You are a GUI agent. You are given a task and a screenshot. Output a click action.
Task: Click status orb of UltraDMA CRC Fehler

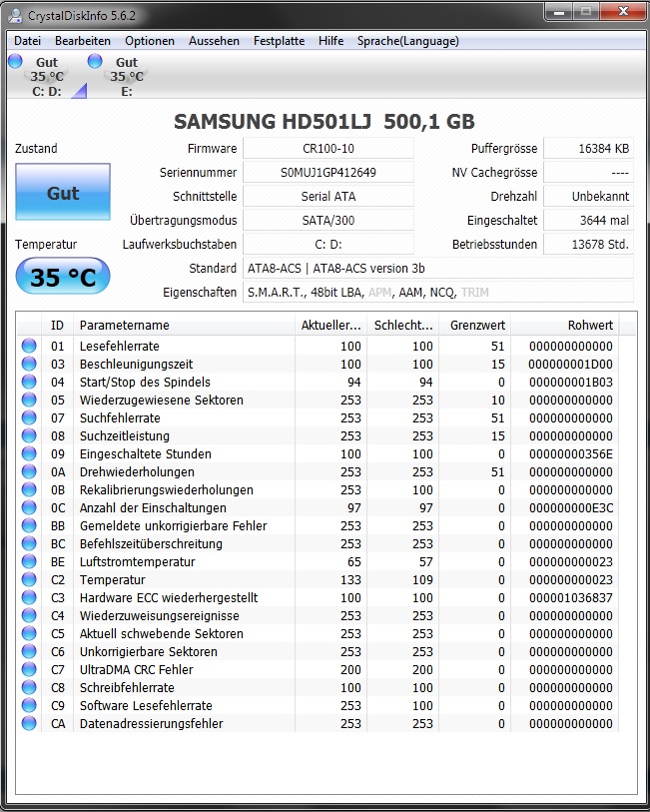tap(29, 669)
